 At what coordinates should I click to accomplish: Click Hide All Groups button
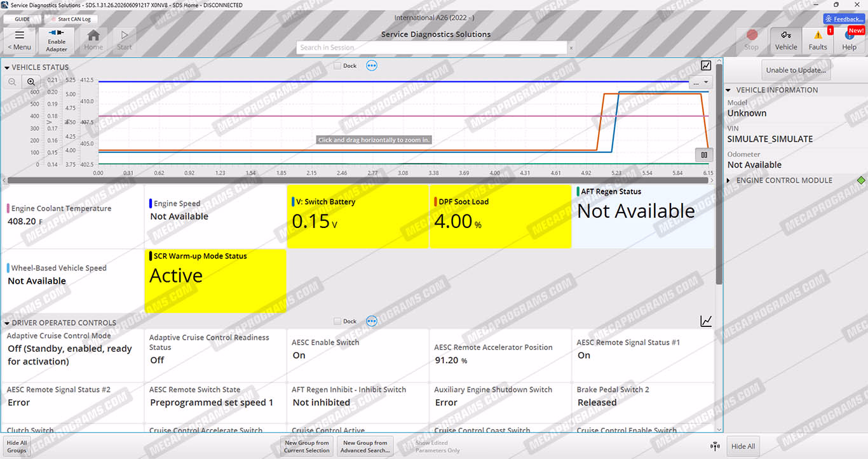click(x=17, y=446)
